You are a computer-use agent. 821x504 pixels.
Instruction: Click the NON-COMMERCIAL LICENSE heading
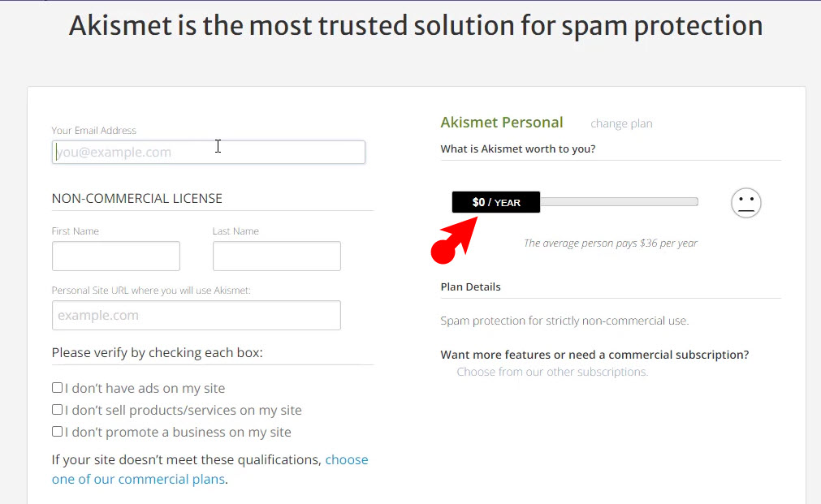[137, 198]
